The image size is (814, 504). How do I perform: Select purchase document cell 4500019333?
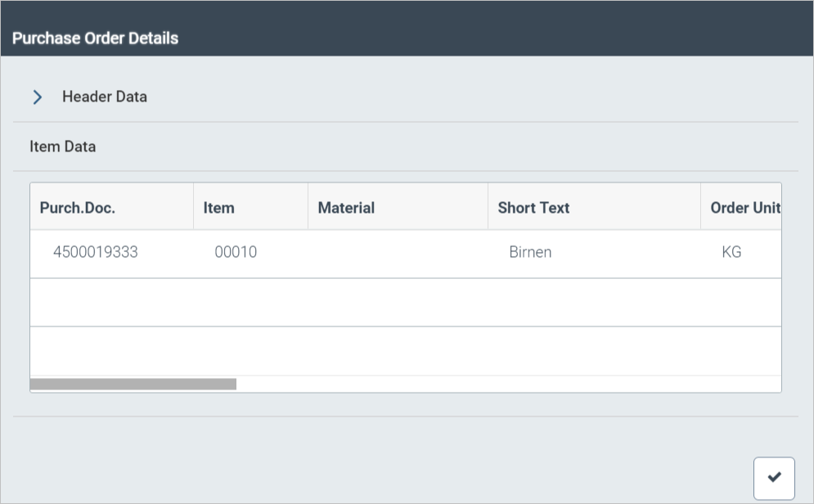[x=96, y=252]
